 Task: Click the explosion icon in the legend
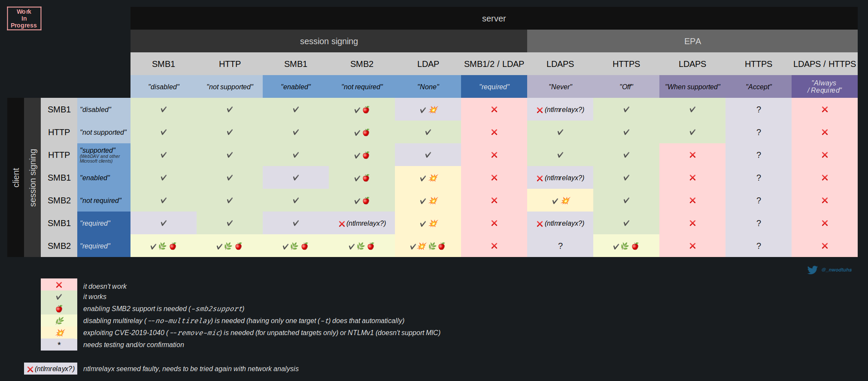(60, 333)
